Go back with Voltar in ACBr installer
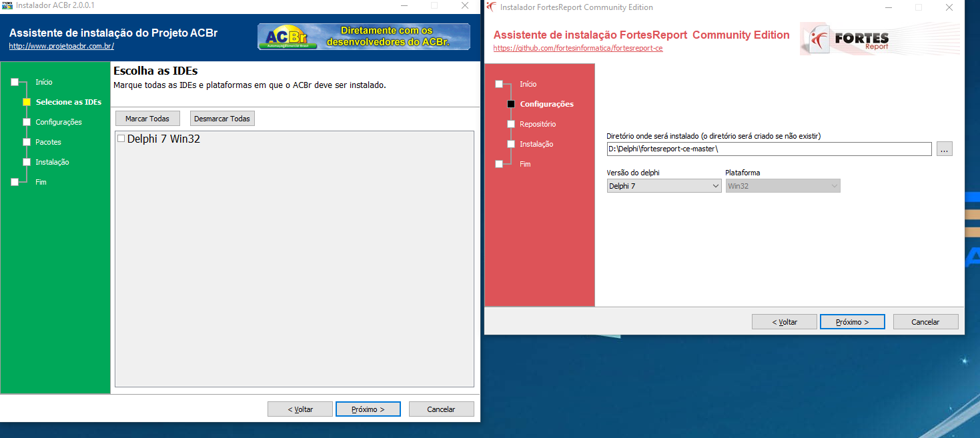The height and width of the screenshot is (438, 980). (x=300, y=409)
